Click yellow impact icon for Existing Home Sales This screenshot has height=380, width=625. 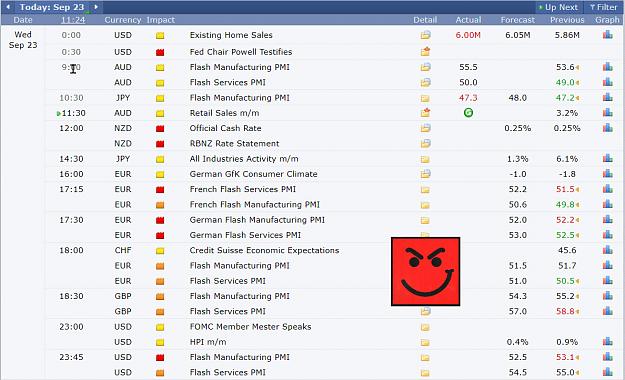(x=160, y=35)
